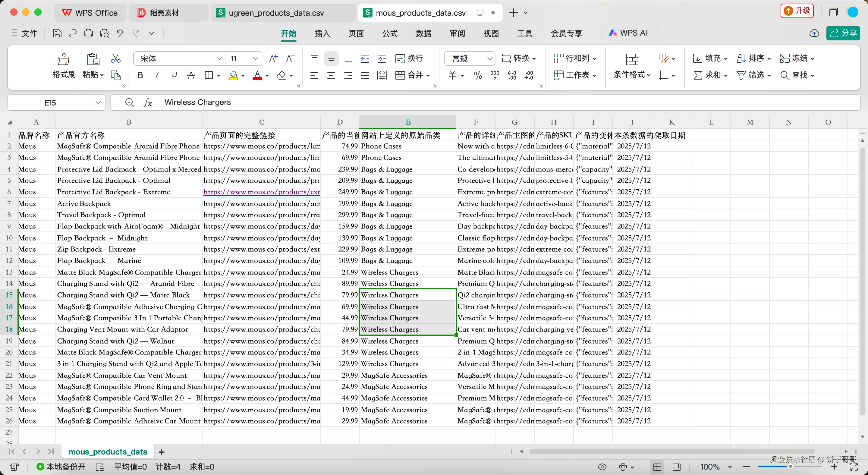The width and height of the screenshot is (868, 475).
Task: Open the ugreen_products_data.csv tab
Action: [x=276, y=13]
